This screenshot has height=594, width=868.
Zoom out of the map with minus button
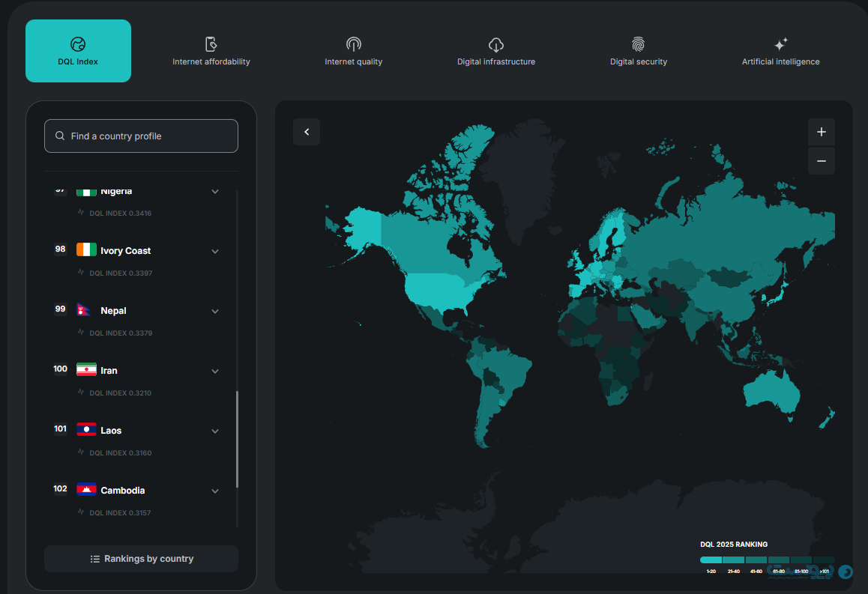point(821,161)
